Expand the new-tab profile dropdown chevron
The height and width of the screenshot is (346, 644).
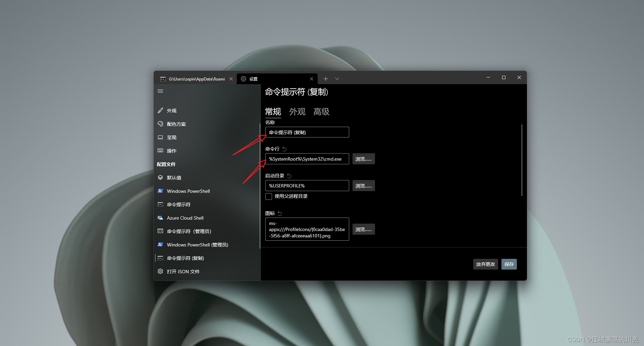337,79
